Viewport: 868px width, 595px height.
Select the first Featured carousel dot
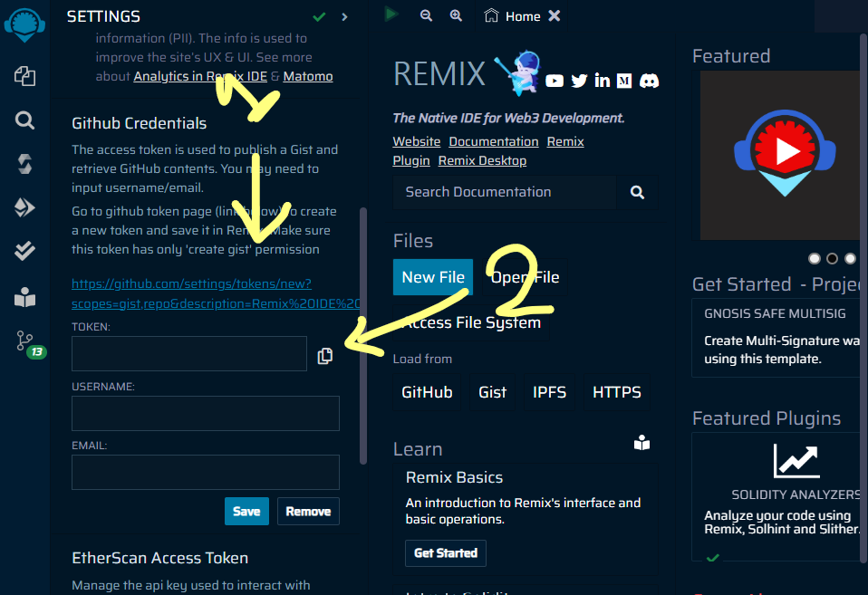(x=815, y=258)
